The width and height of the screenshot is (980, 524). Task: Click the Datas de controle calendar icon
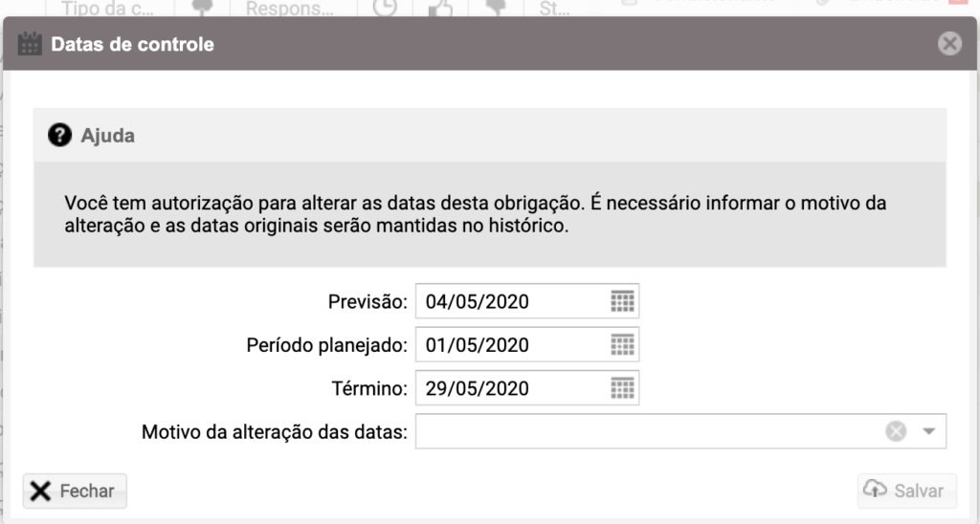coord(30,44)
